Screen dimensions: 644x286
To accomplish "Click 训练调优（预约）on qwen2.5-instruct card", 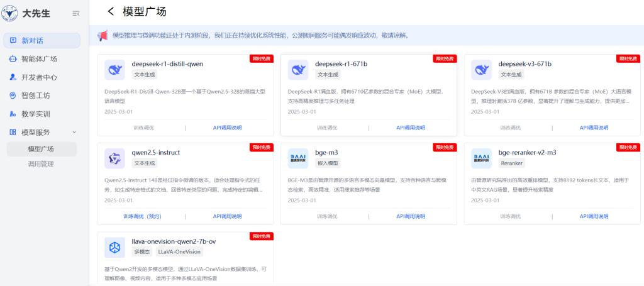I will (x=142, y=216).
